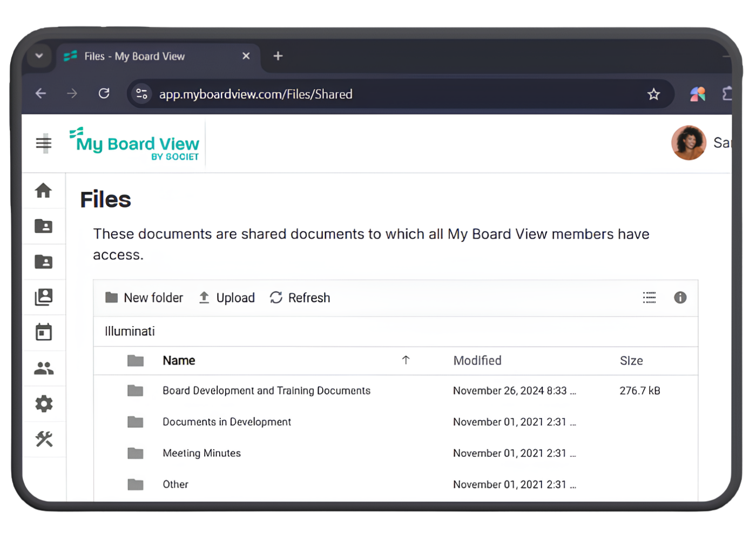The width and height of the screenshot is (756, 540).
Task: Open the tab search dropdown chevron
Action: tap(39, 56)
